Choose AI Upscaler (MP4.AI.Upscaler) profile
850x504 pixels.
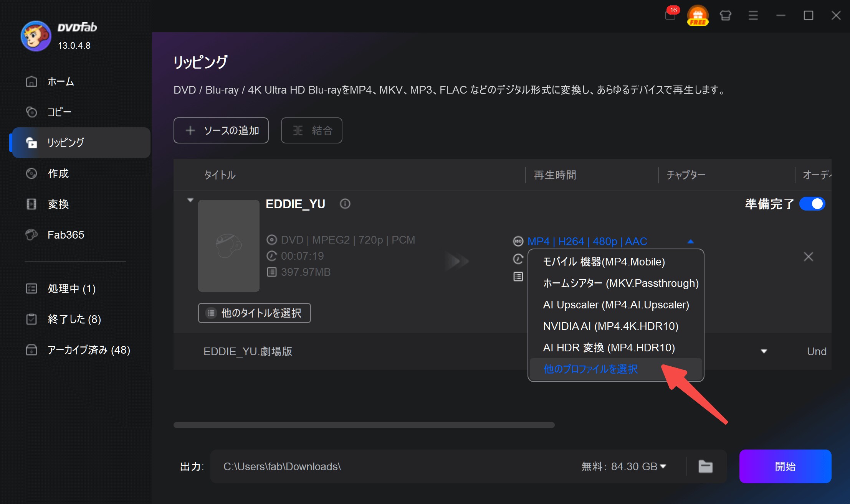[x=616, y=305]
